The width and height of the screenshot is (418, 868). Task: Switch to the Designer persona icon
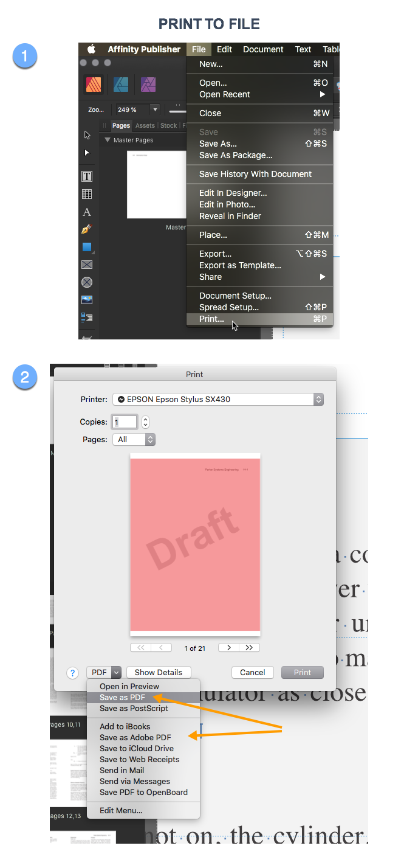tap(121, 85)
